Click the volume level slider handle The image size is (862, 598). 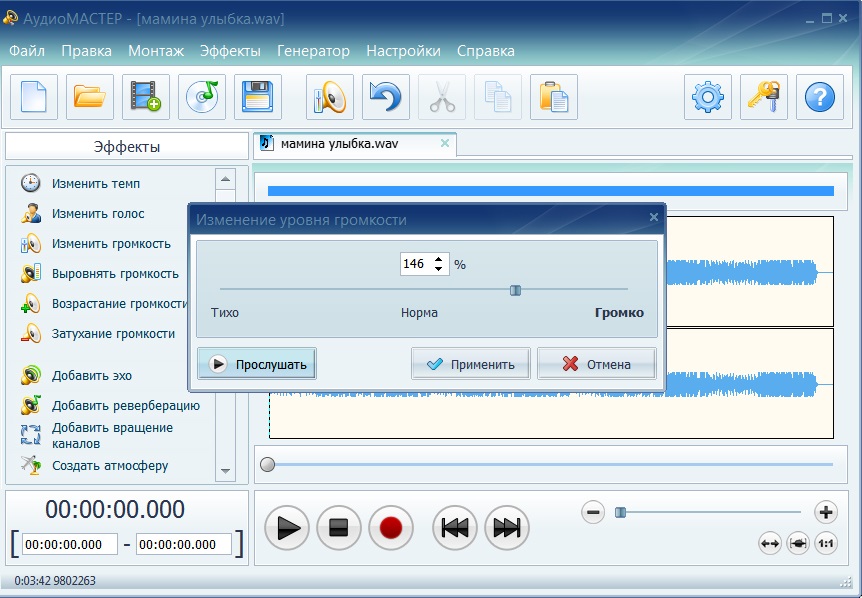pyautogui.click(x=515, y=290)
